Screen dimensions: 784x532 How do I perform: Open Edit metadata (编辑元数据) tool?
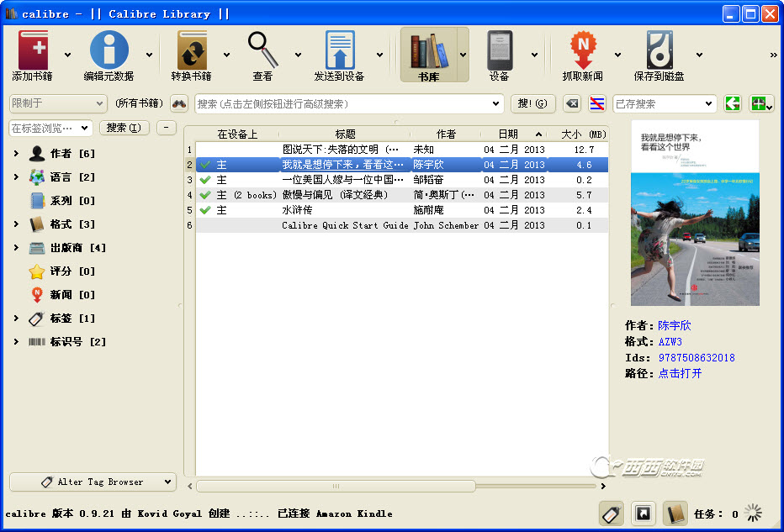coord(109,51)
